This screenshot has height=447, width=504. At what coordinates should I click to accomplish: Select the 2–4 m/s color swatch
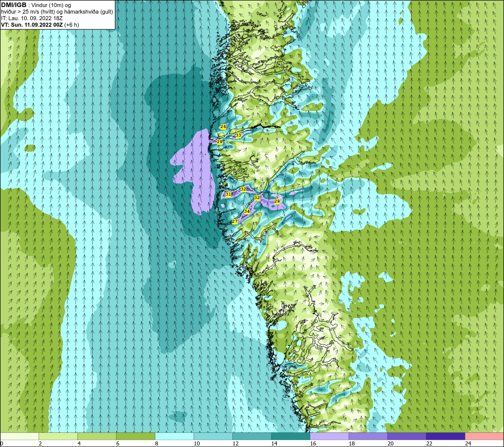pos(58,436)
